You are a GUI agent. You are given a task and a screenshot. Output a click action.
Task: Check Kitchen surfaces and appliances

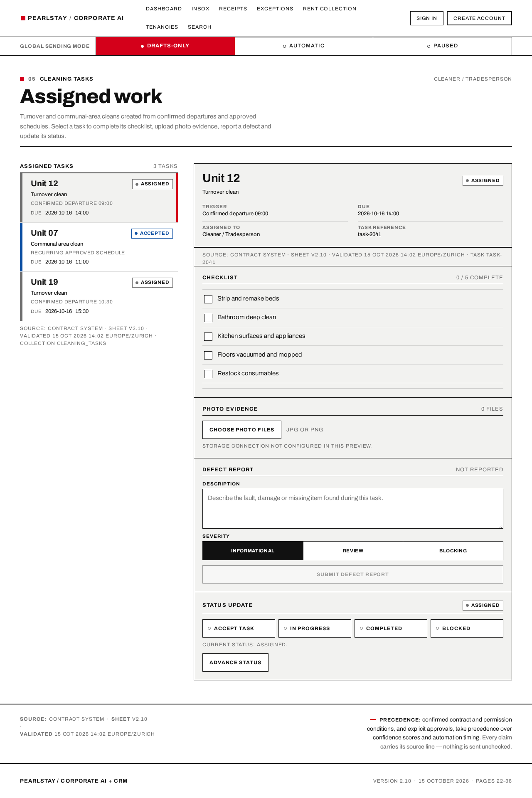coord(208,337)
